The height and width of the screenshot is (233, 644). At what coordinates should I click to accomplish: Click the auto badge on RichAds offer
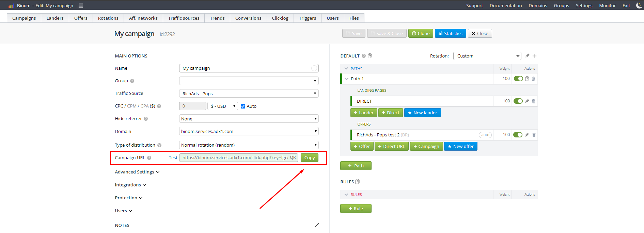[485, 135]
